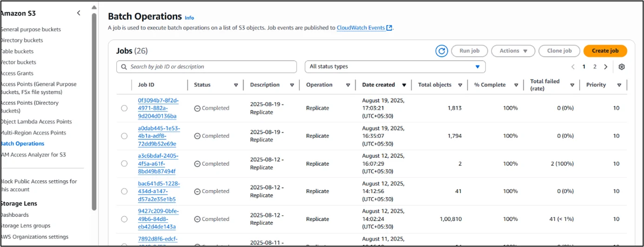Open job ID a3c6bdaf link

click(x=158, y=163)
